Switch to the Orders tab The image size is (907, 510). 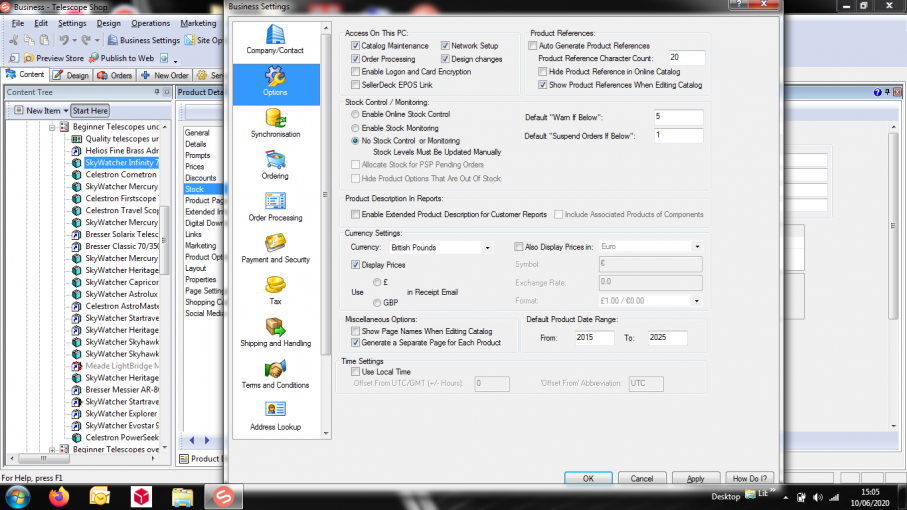115,75
